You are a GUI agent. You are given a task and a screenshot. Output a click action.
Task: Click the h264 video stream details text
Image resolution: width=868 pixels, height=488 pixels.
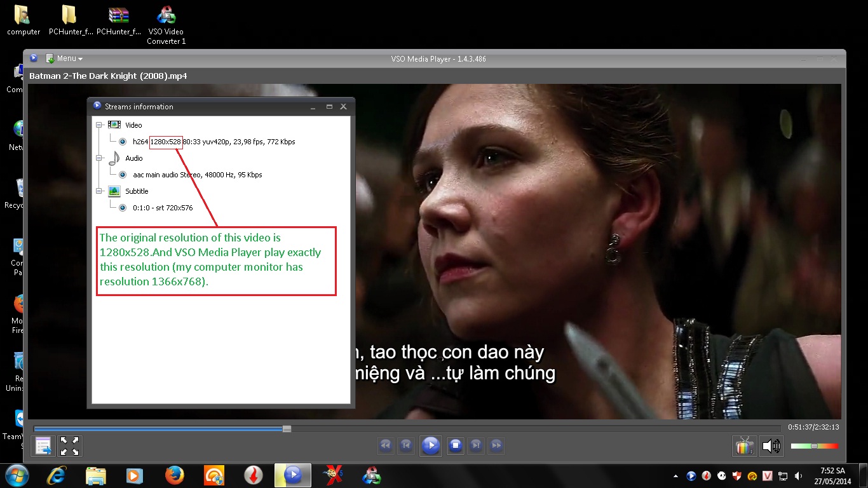pos(214,142)
